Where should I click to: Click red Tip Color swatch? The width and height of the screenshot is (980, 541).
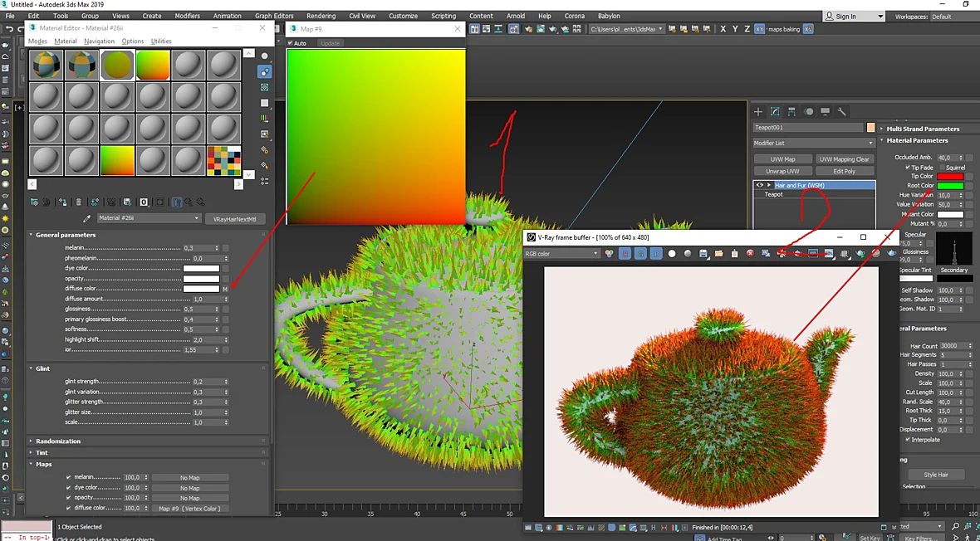tap(950, 176)
